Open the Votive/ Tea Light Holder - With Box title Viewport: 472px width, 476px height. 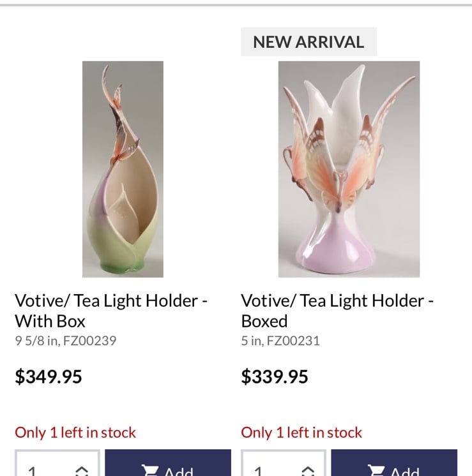coord(111,311)
